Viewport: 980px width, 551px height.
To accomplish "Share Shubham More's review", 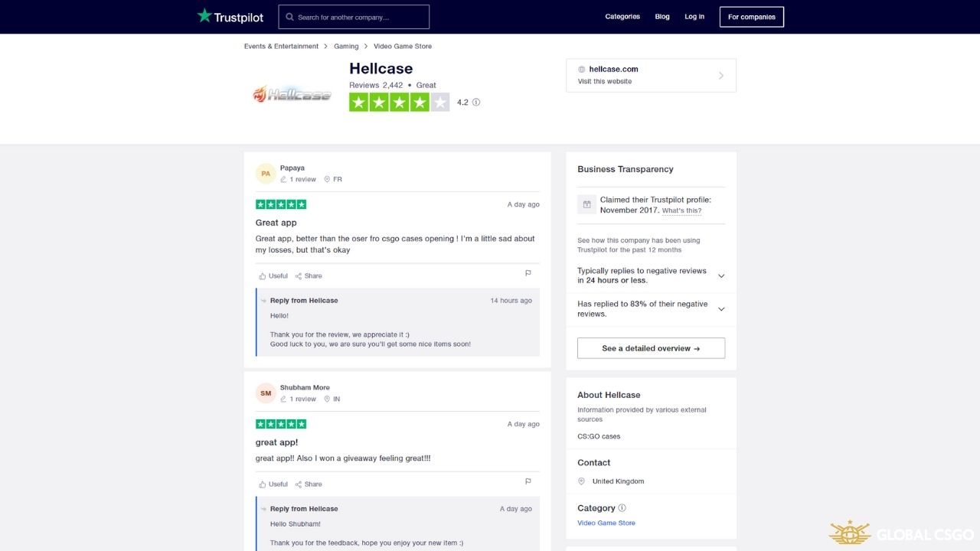I will point(309,484).
